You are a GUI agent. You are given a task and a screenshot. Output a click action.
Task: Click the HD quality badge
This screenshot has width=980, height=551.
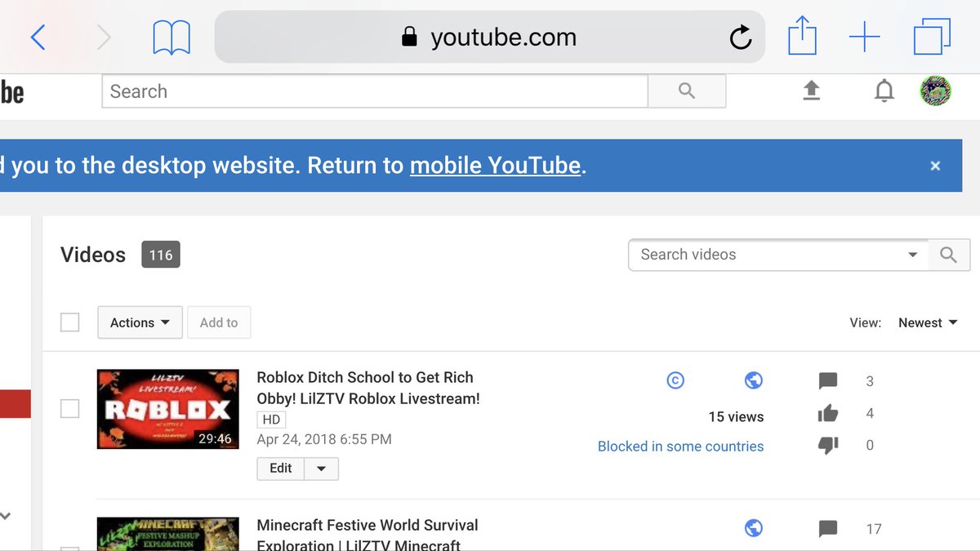(x=271, y=420)
